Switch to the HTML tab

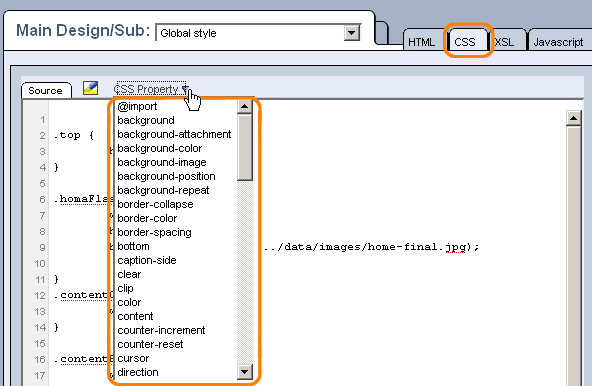pyautogui.click(x=422, y=42)
